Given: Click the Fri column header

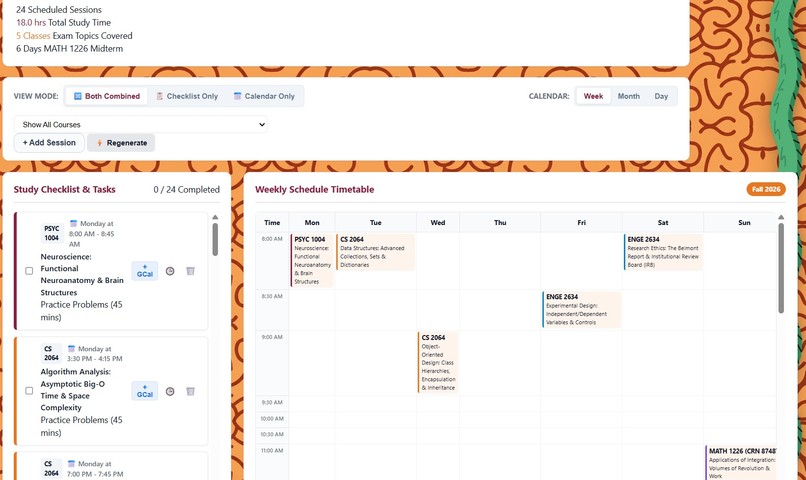Looking at the screenshot, I should [x=581, y=223].
